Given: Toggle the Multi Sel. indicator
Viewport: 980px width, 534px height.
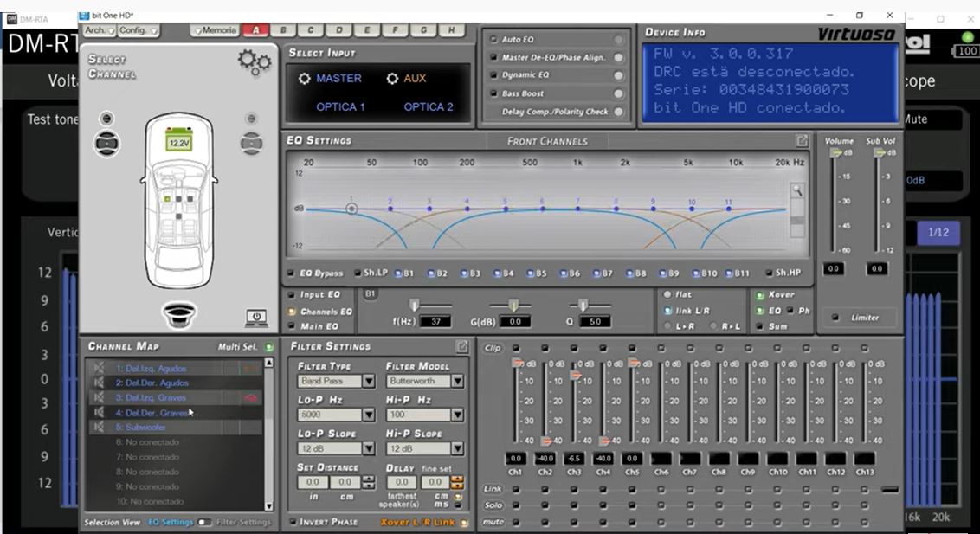Looking at the screenshot, I should pyautogui.click(x=268, y=347).
